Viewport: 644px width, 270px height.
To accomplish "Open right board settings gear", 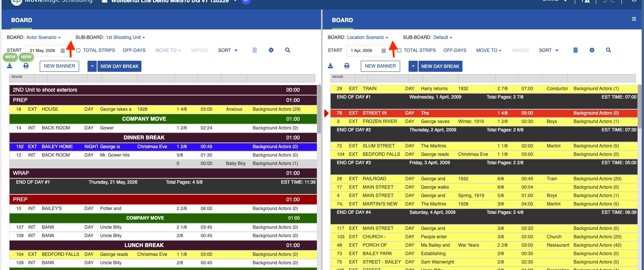I will click(592, 50).
